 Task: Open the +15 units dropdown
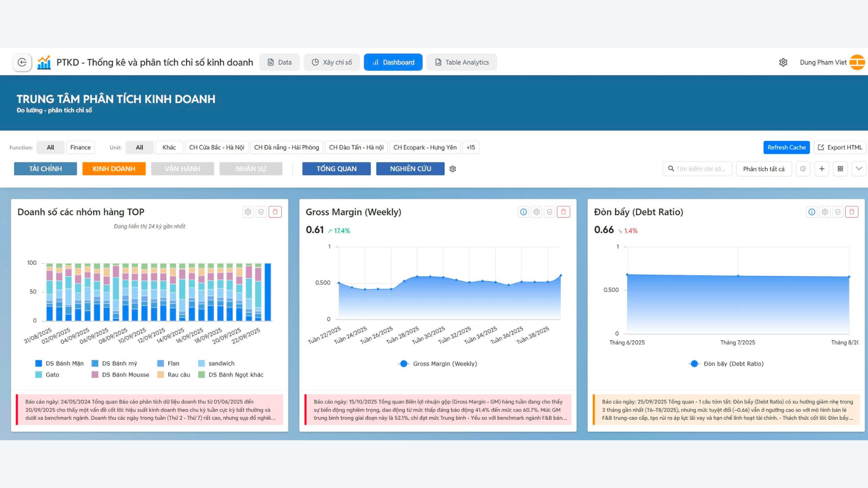click(471, 147)
